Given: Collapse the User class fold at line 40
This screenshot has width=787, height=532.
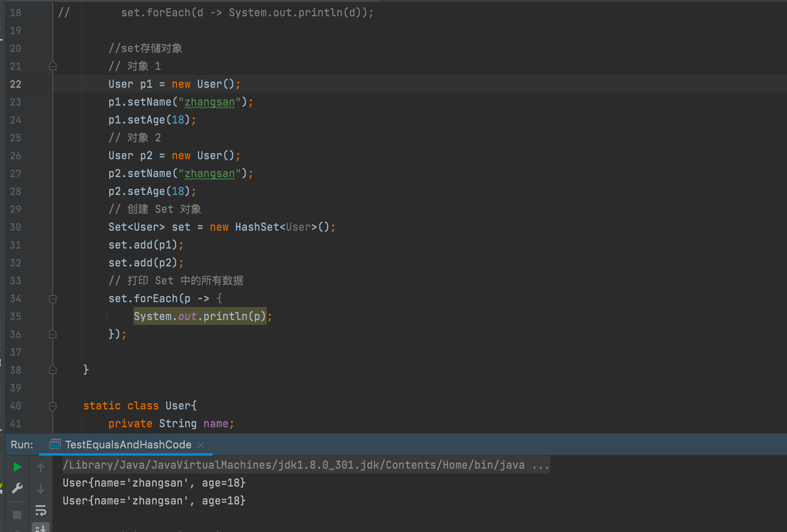Looking at the screenshot, I should tap(53, 406).
